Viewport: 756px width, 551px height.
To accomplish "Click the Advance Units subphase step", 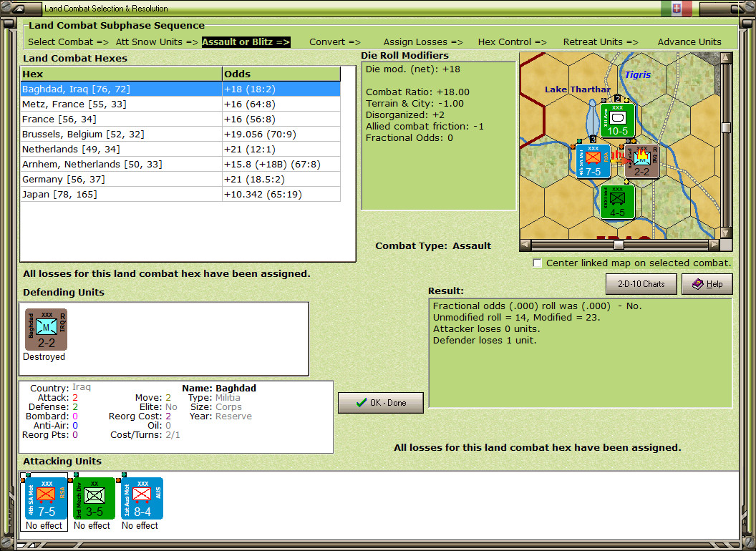I will pyautogui.click(x=689, y=42).
